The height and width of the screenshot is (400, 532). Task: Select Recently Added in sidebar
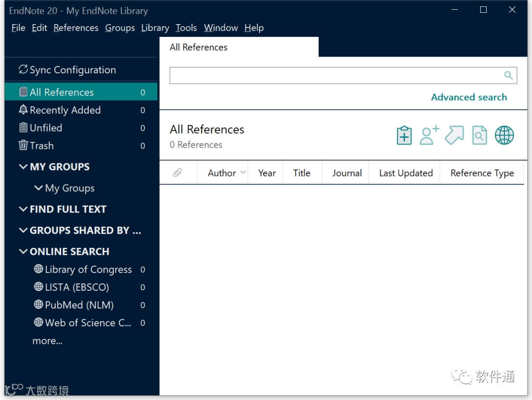[81, 110]
